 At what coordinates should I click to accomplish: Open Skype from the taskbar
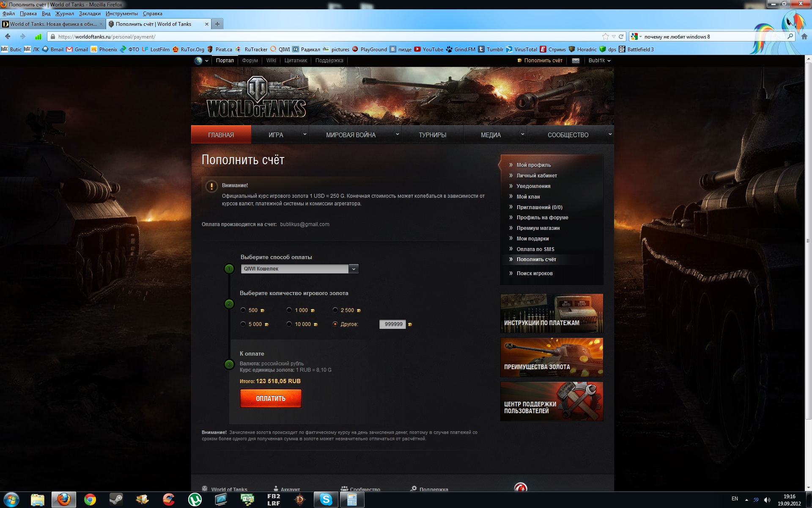click(x=326, y=500)
